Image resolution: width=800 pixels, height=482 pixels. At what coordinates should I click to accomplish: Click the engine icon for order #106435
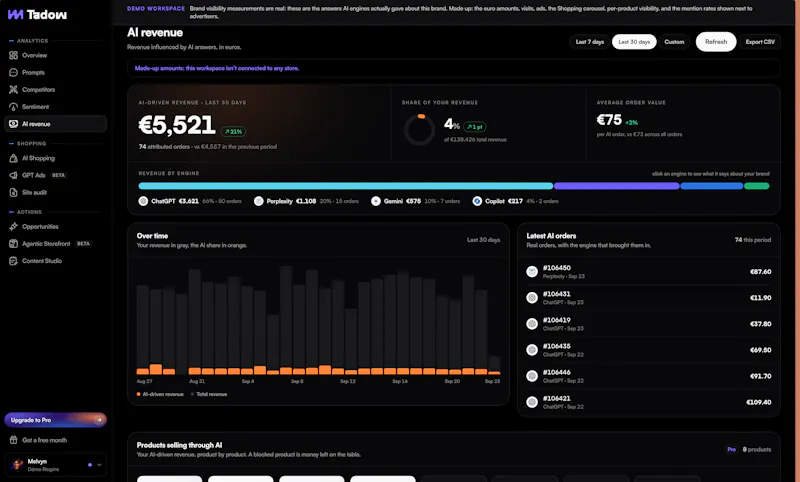[x=532, y=349]
